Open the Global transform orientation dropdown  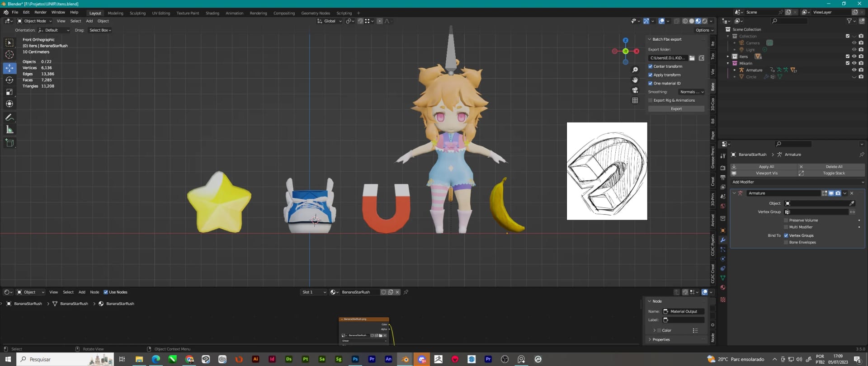tap(330, 21)
